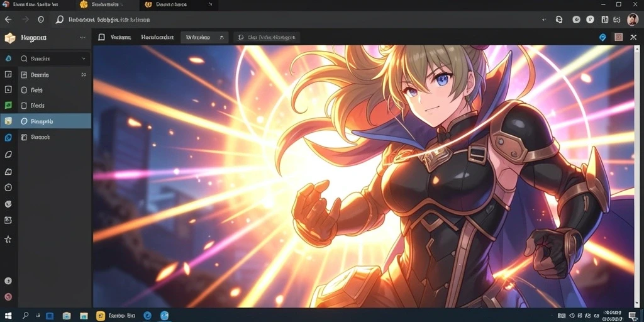Select the highlighted third viewer toolbar tab
Viewport: 644px width, 322px height.
204,37
